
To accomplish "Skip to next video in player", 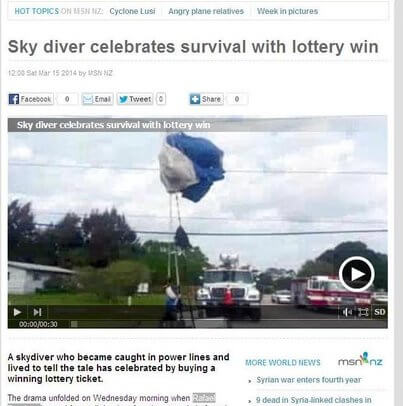I will point(37,312).
